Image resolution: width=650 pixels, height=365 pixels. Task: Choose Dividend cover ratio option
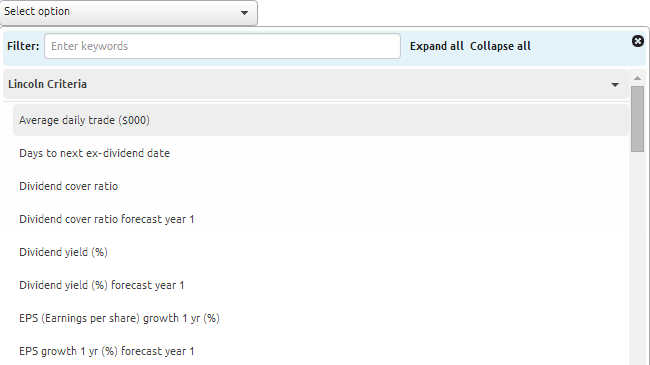[x=320, y=186]
